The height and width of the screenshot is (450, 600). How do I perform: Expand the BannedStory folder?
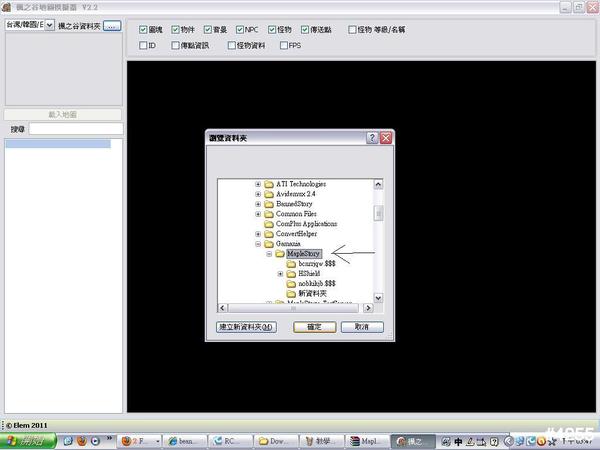[258, 204]
